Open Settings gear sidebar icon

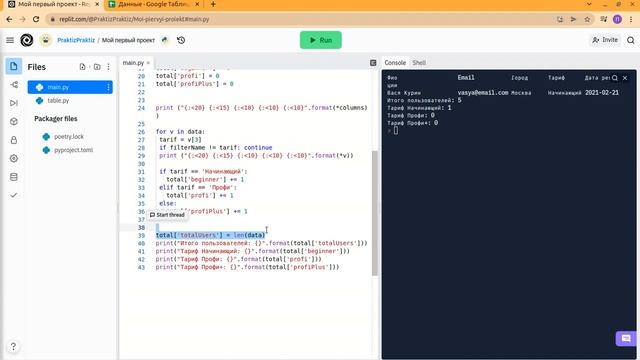pyautogui.click(x=14, y=158)
